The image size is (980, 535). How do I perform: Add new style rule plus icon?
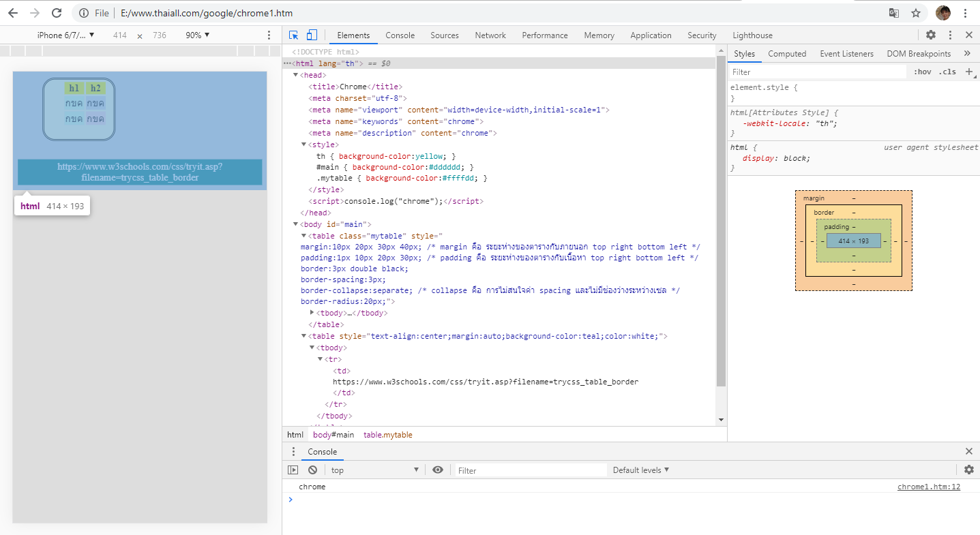point(968,72)
